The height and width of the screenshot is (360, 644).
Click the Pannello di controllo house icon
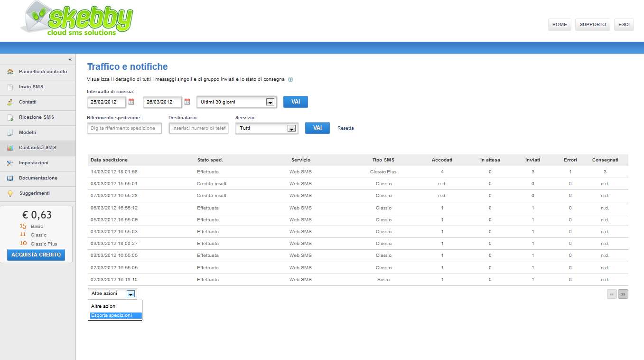(10, 72)
